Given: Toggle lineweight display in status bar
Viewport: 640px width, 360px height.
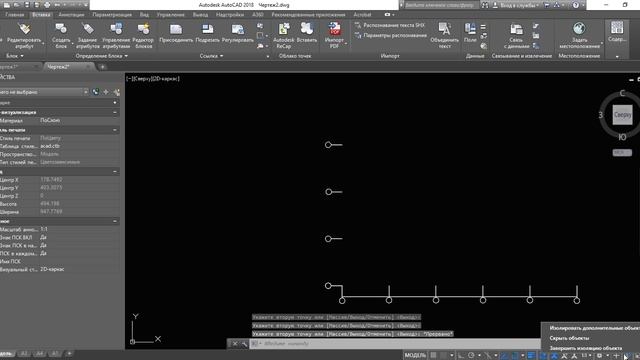Looking at the screenshot, I should (531, 356).
